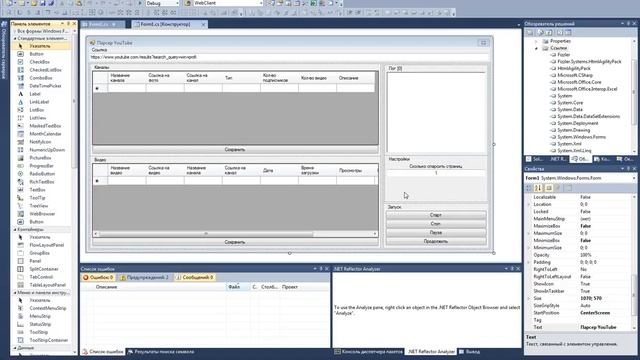Screen dimensions: 640x360
Task: Select the Label control in toolbox
Action: pos(35,94)
